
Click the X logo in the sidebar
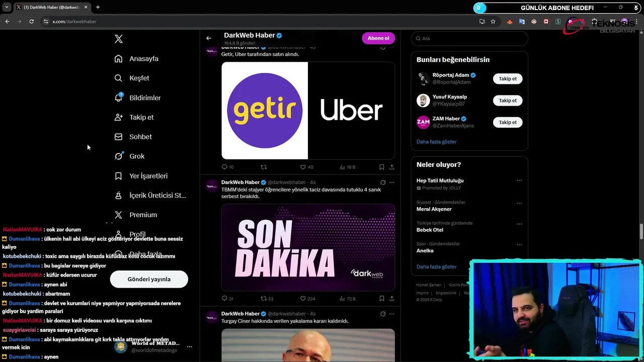tap(118, 39)
